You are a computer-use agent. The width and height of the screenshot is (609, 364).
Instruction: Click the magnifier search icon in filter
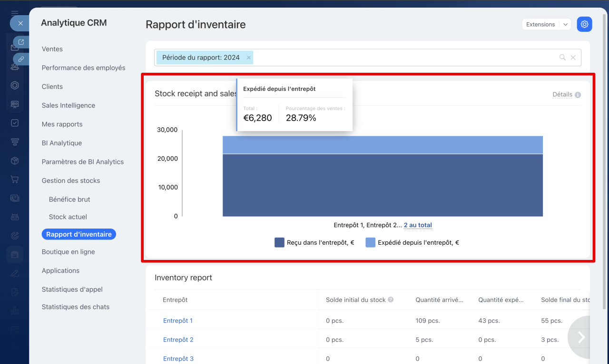pyautogui.click(x=562, y=57)
